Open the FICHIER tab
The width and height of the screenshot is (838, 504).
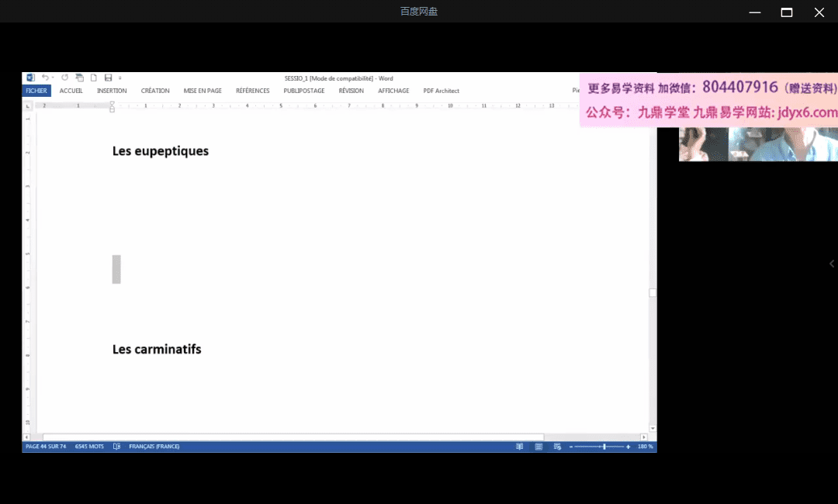coord(36,91)
